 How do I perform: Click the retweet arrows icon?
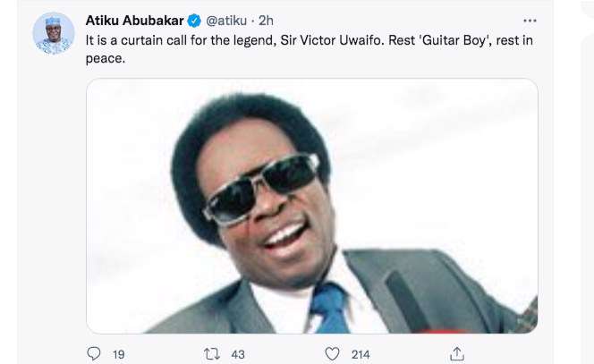click(212, 354)
